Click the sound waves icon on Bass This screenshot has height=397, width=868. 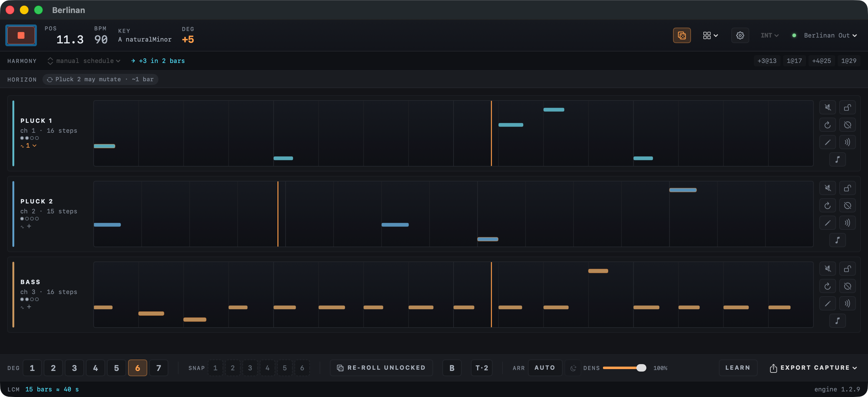(847, 303)
